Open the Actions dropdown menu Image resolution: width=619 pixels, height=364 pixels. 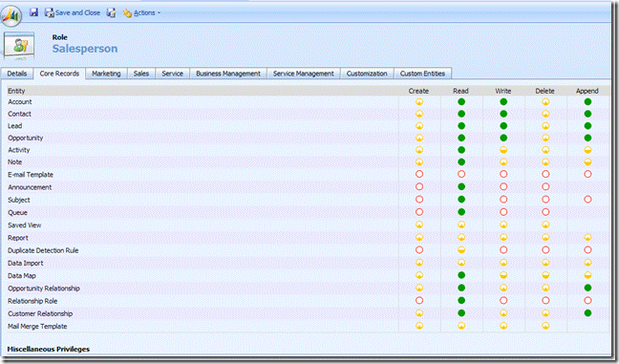(141, 12)
